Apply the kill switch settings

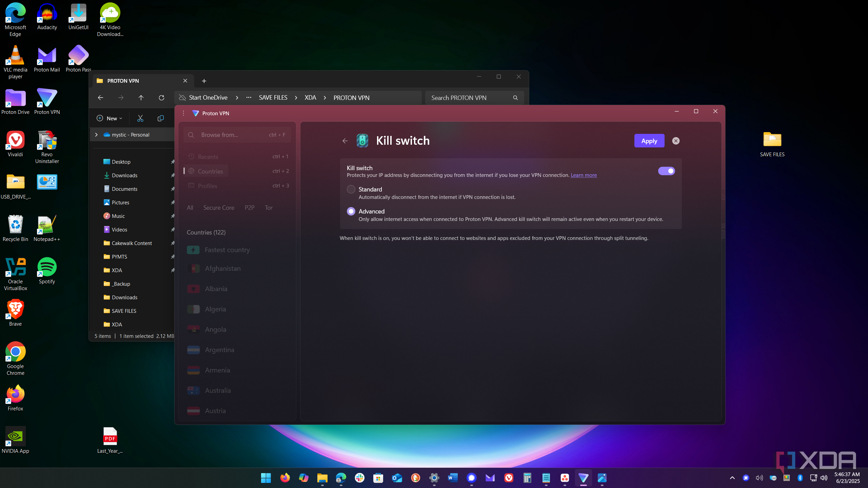(649, 141)
